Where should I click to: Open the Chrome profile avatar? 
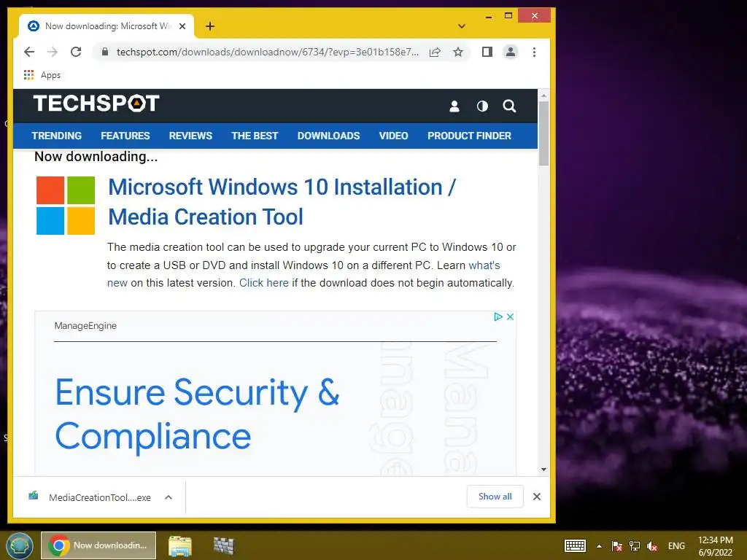510,52
